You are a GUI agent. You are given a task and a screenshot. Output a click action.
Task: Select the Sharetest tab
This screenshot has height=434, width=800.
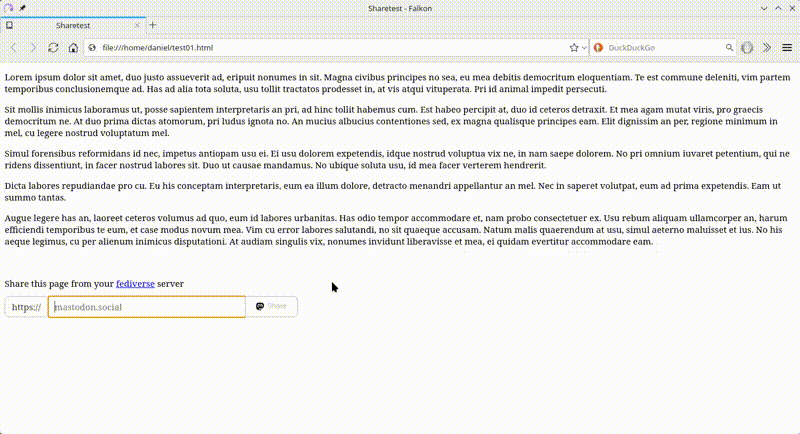[75, 24]
